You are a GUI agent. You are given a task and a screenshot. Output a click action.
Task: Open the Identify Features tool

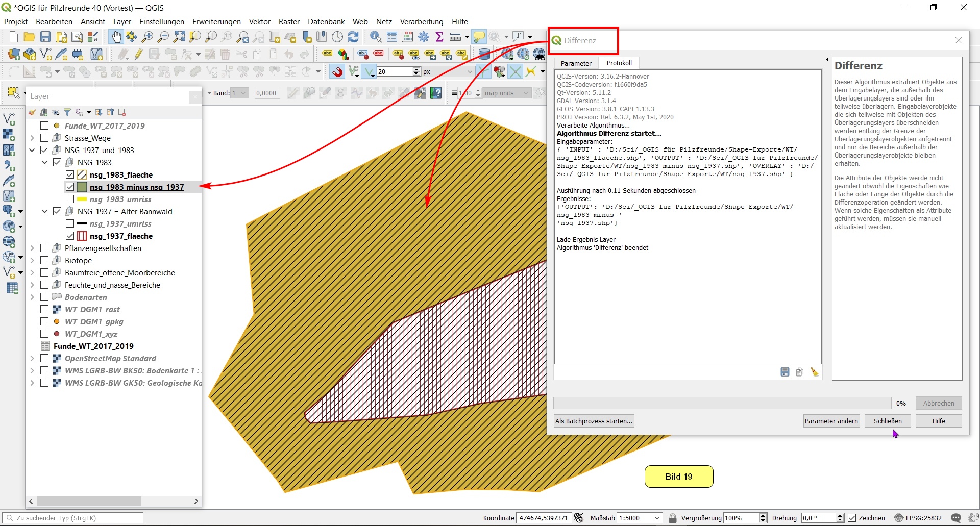376,37
